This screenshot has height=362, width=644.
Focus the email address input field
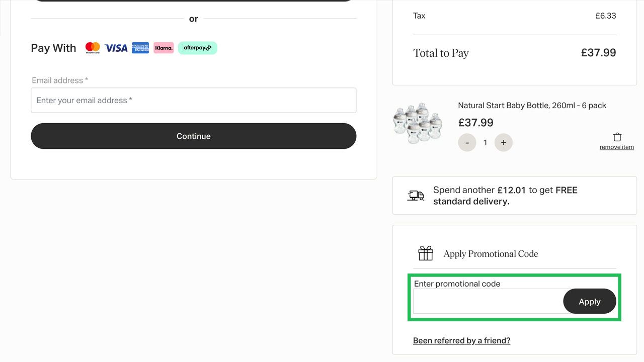pos(194,100)
